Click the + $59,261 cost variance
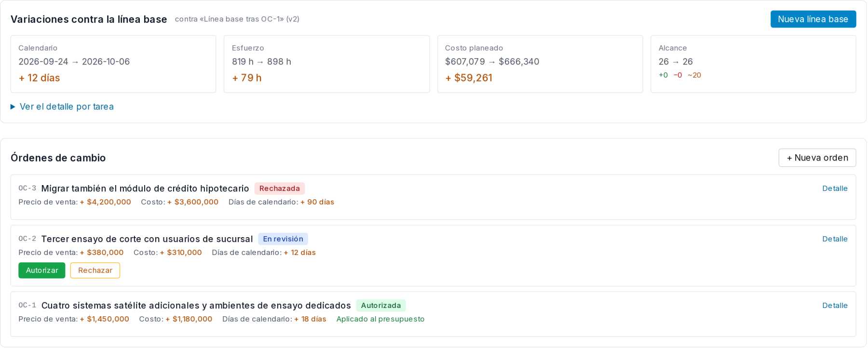 click(469, 78)
